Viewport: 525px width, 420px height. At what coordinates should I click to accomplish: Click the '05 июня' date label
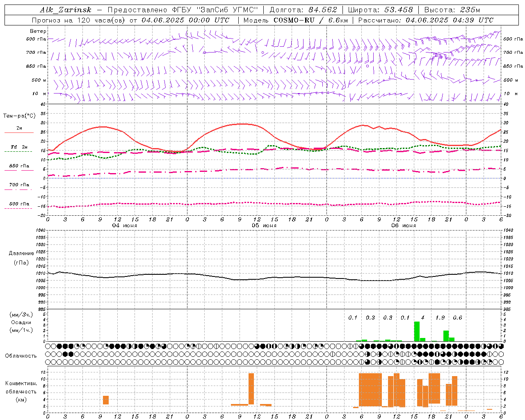coord(264,226)
